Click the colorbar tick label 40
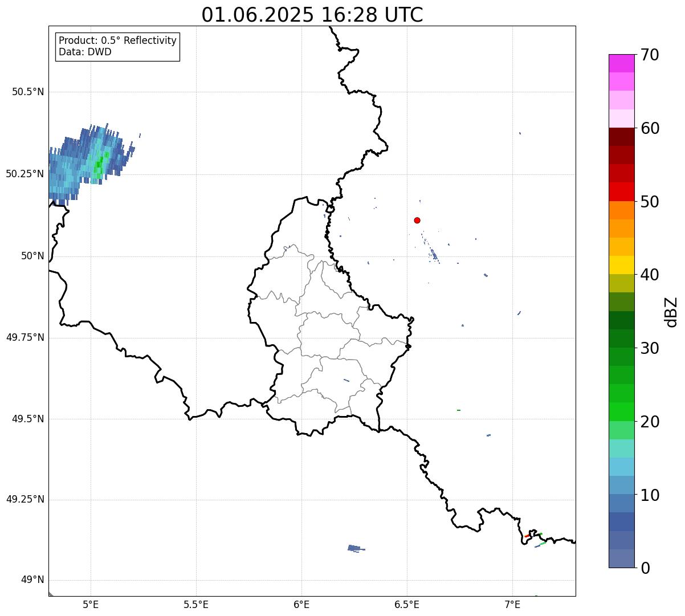 [x=650, y=275]
